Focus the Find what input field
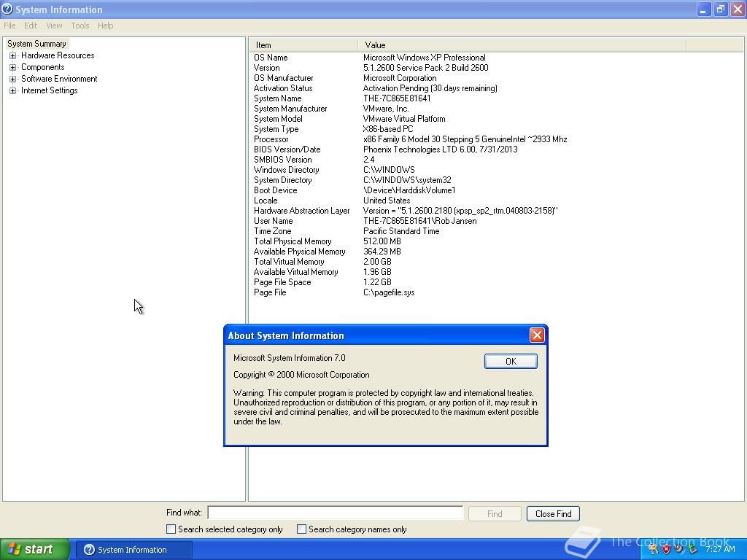The height and width of the screenshot is (560, 747). [x=336, y=513]
